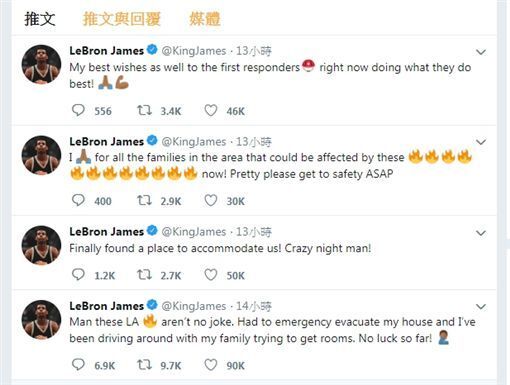This screenshot has width=510, height=385.
Task: Expand options for the first responders tweet
Action: click(481, 52)
